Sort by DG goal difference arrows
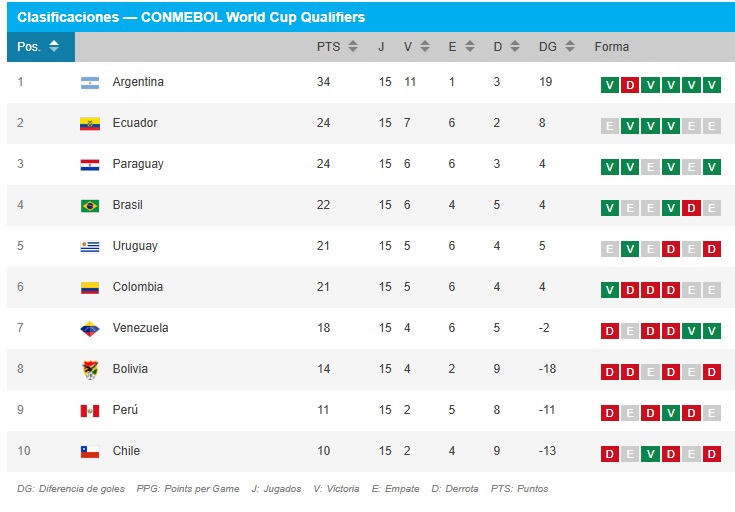This screenshot has width=735, height=512. point(570,46)
